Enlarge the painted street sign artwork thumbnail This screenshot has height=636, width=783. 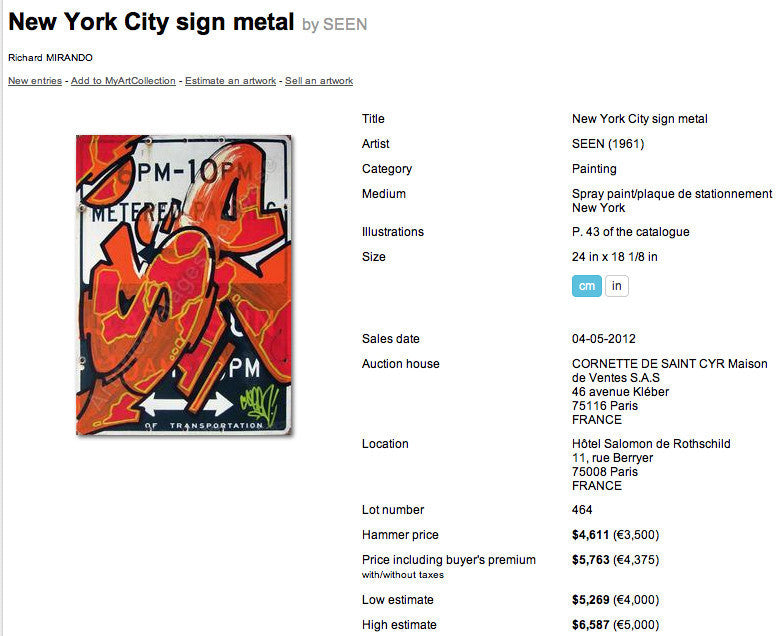(184, 285)
